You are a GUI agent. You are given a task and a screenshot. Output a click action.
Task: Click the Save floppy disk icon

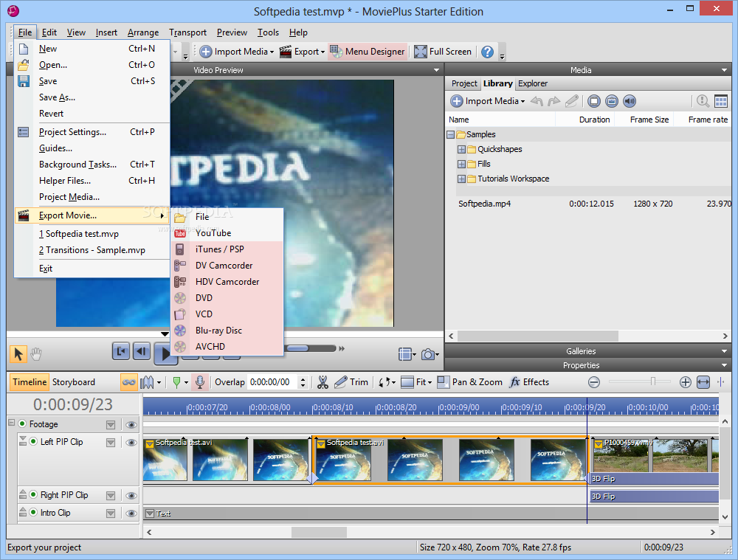pyautogui.click(x=24, y=81)
